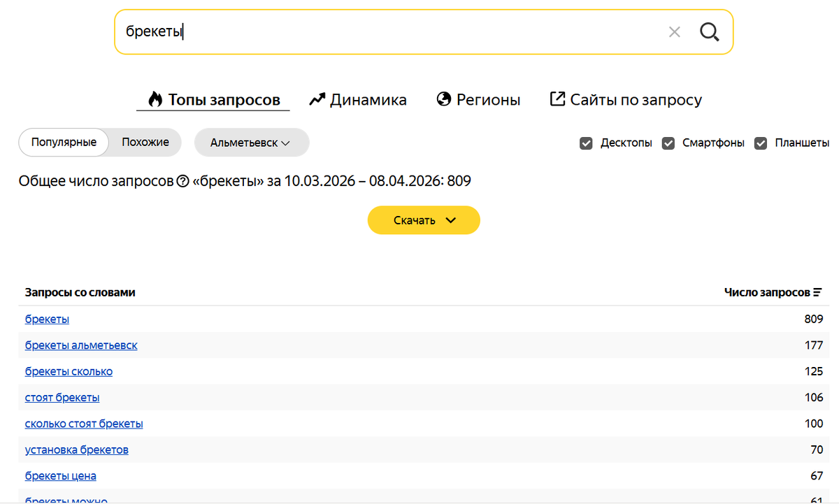
Task: Click inside the search input field
Action: [350, 31]
